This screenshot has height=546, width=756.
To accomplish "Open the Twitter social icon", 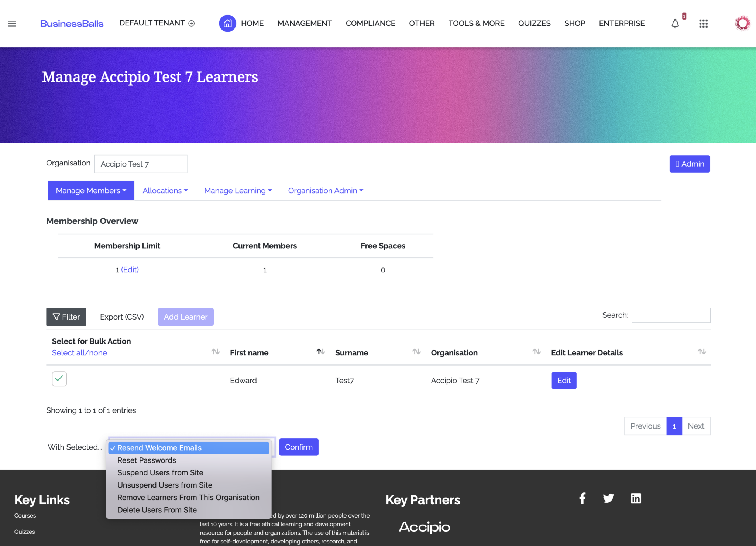I will click(608, 498).
